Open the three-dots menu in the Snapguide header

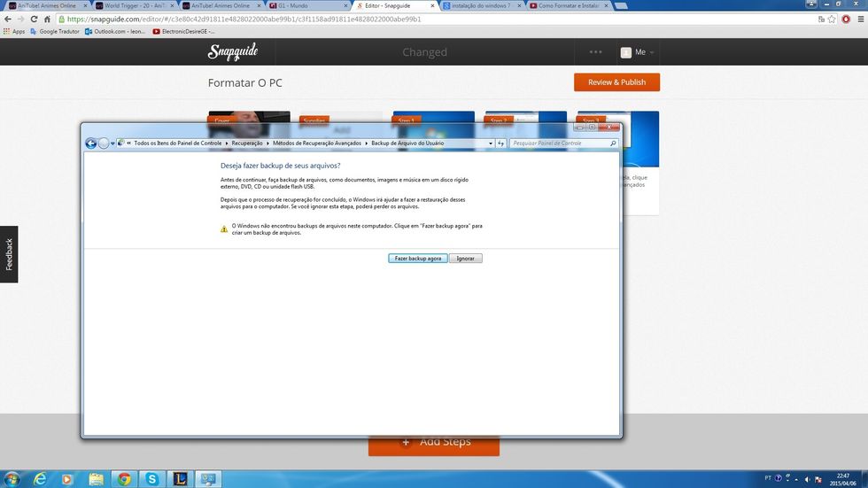click(595, 52)
